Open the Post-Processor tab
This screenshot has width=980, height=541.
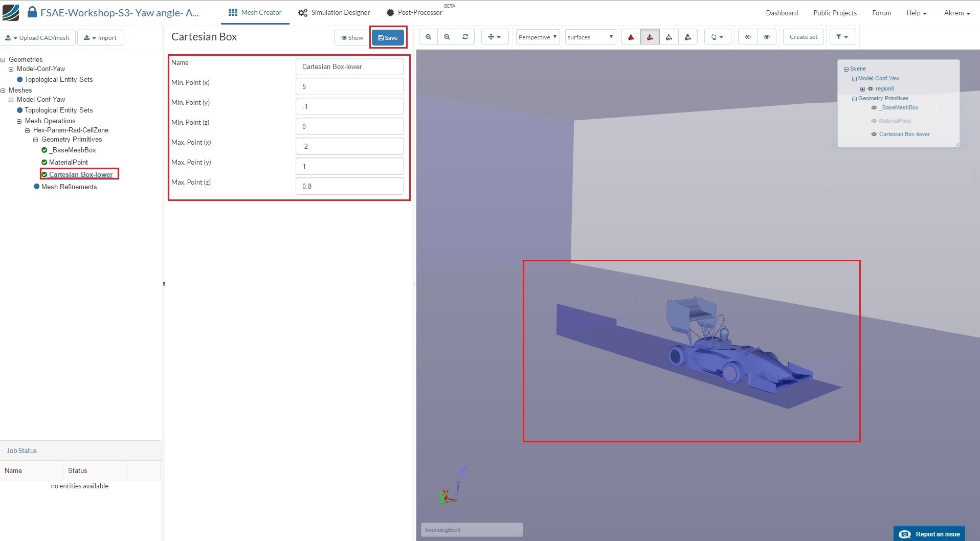pyautogui.click(x=414, y=12)
